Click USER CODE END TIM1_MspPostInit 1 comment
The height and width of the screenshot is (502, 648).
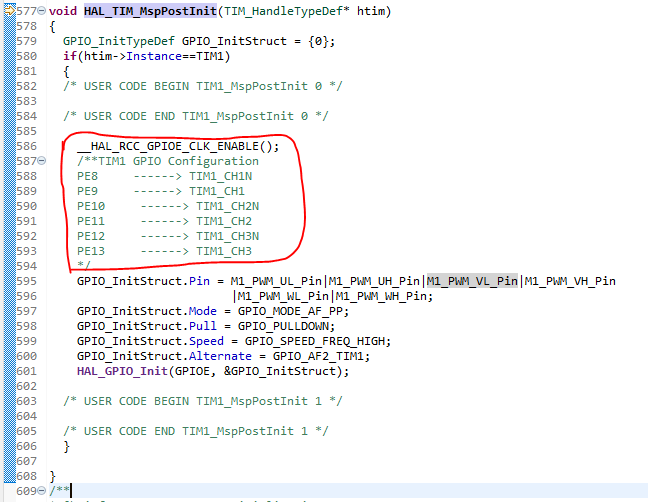tap(195, 431)
